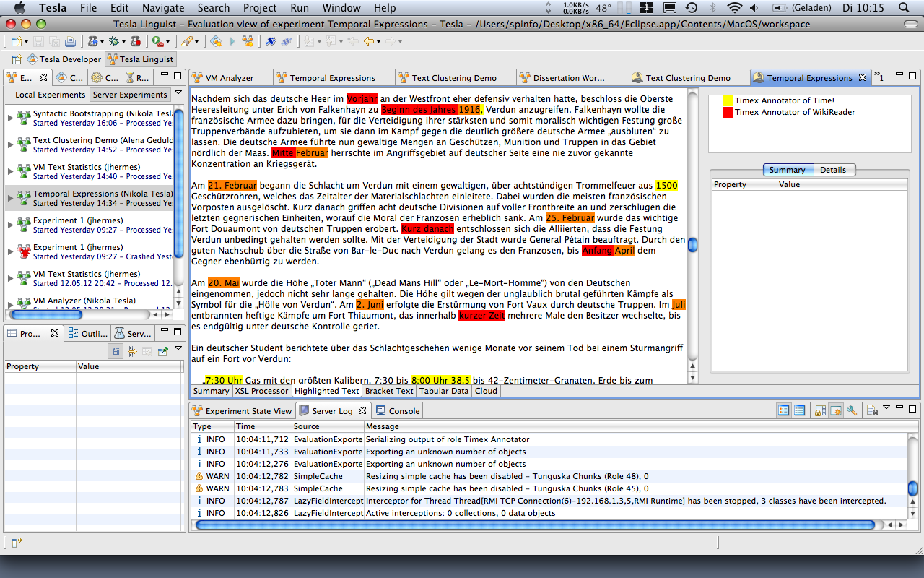924x578 pixels.
Task: Click the Wi-Fi icon in menu bar
Action: 735,8
